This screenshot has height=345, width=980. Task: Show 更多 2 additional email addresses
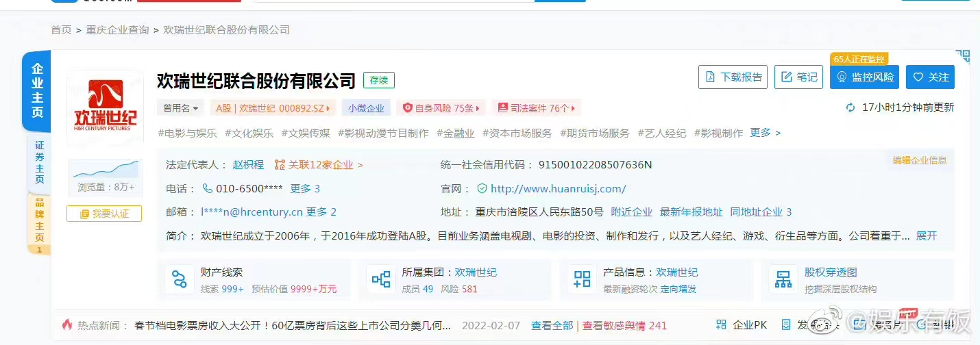tap(321, 212)
